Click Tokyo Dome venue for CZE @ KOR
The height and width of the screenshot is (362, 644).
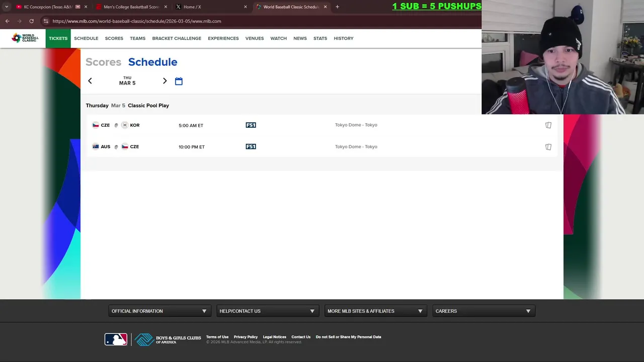click(356, 125)
